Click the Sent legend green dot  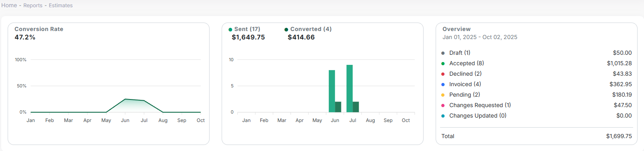tap(230, 29)
